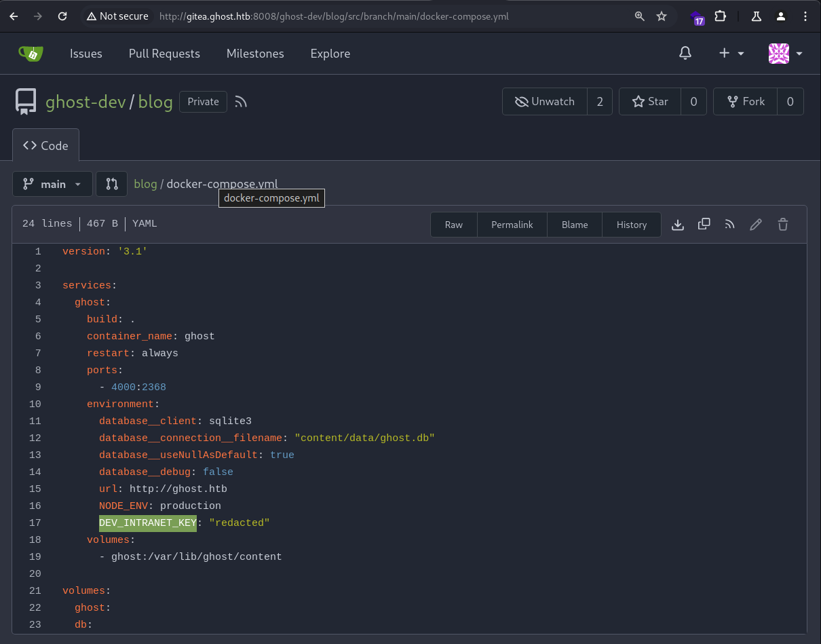Expand the create new plus dropdown
The height and width of the screenshot is (644, 821).
pos(731,53)
